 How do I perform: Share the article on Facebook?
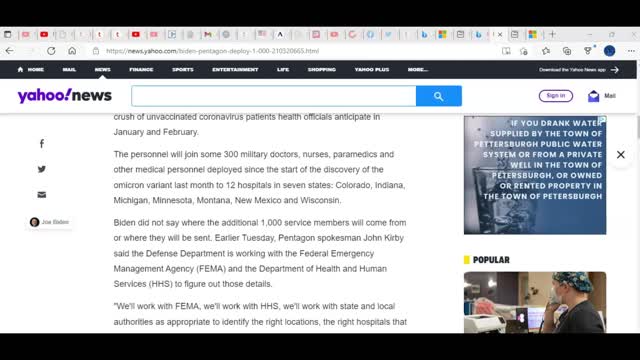[42, 144]
